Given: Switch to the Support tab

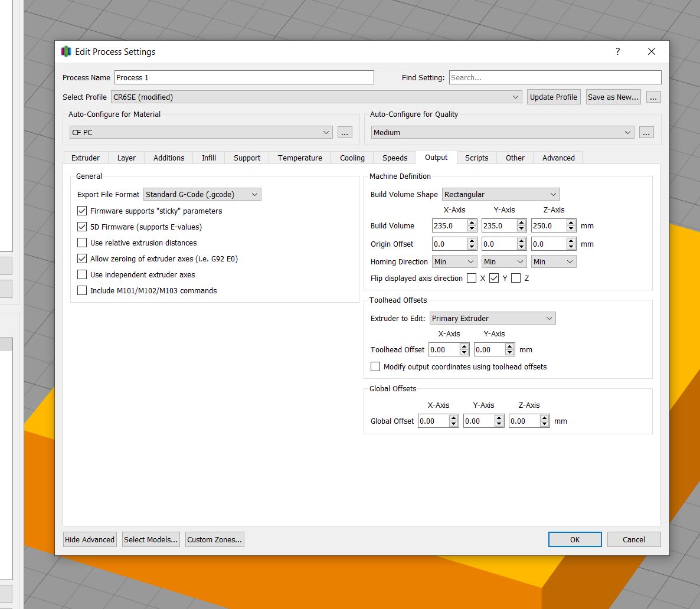Looking at the screenshot, I should [x=247, y=158].
